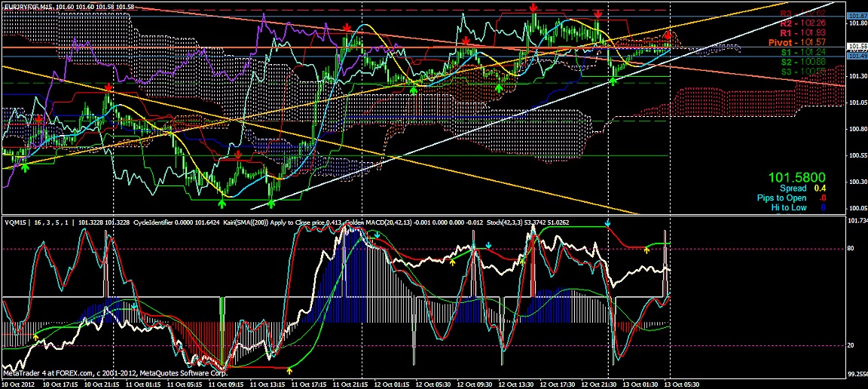
Task: Click the 101.49 highlighted price tag on scale
Action: pos(857,55)
